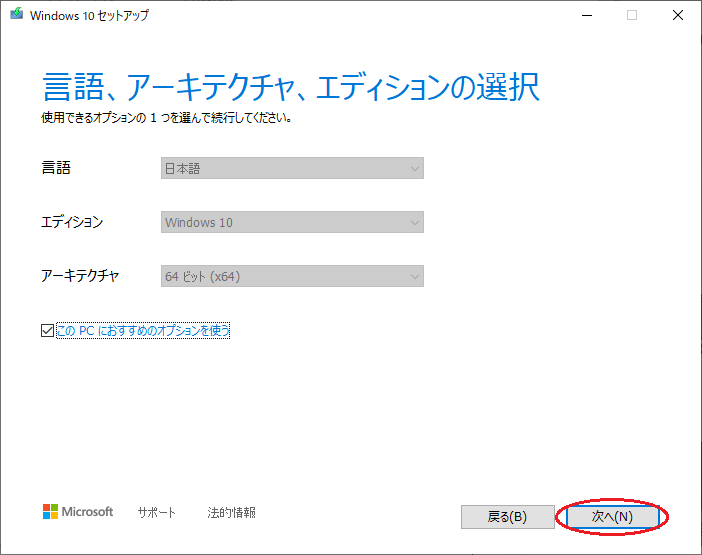Close the Windows 10 setup window

coord(678,15)
